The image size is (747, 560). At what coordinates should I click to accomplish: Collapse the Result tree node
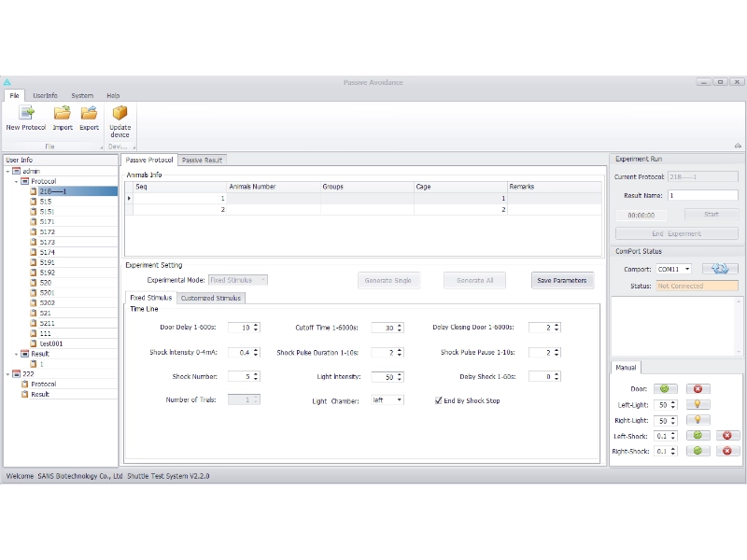(18, 354)
